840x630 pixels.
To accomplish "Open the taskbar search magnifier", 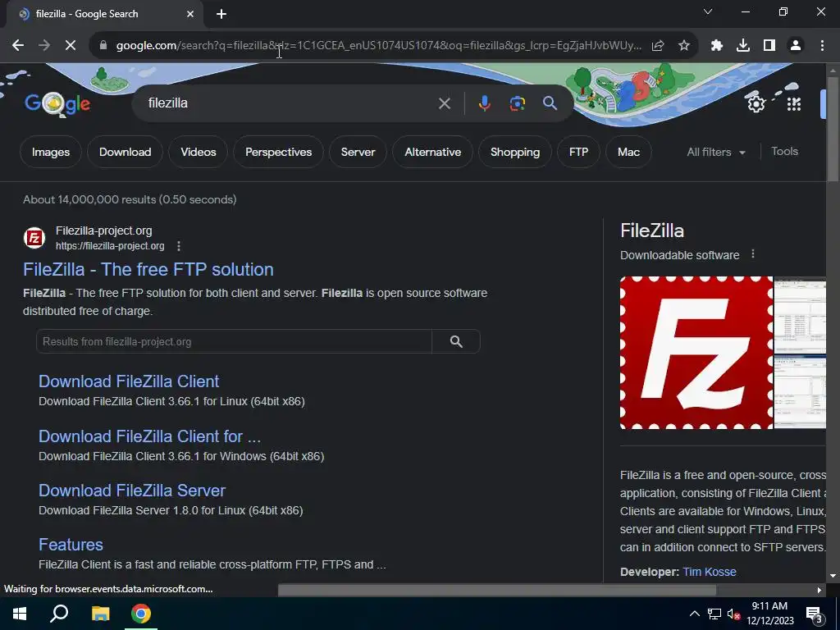I will point(59,614).
